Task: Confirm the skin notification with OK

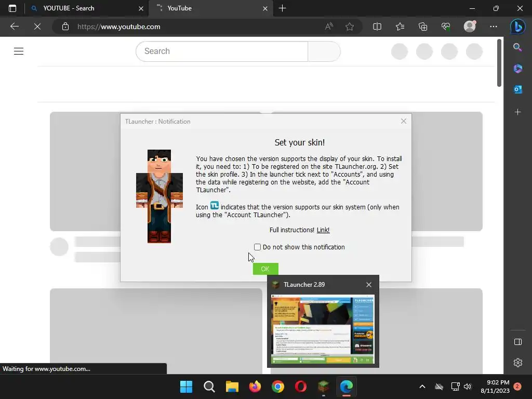Action: [x=265, y=269]
